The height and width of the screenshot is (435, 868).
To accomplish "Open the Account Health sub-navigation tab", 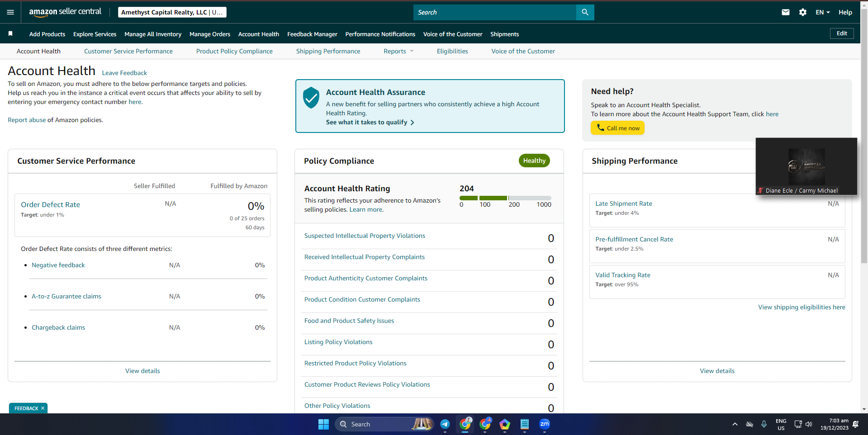I will (x=38, y=51).
